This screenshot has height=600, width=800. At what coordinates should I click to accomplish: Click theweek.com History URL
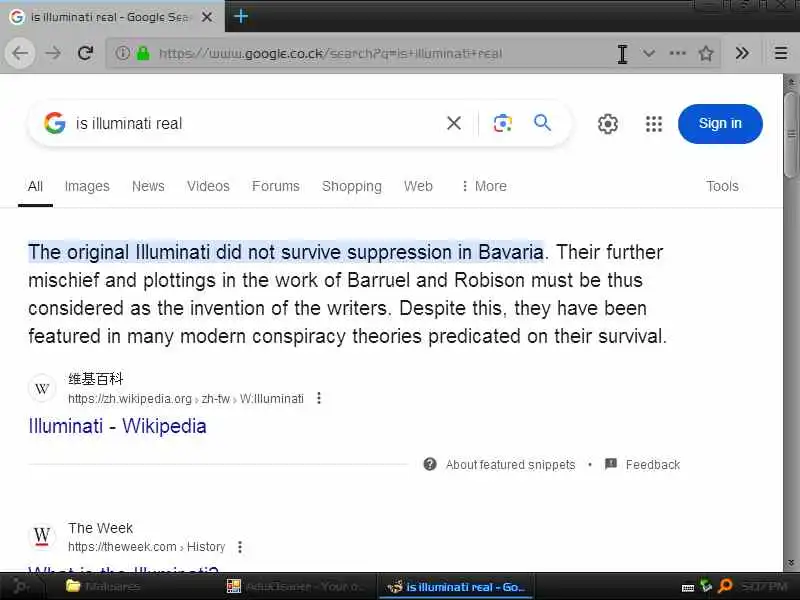pyautogui.click(x=146, y=547)
